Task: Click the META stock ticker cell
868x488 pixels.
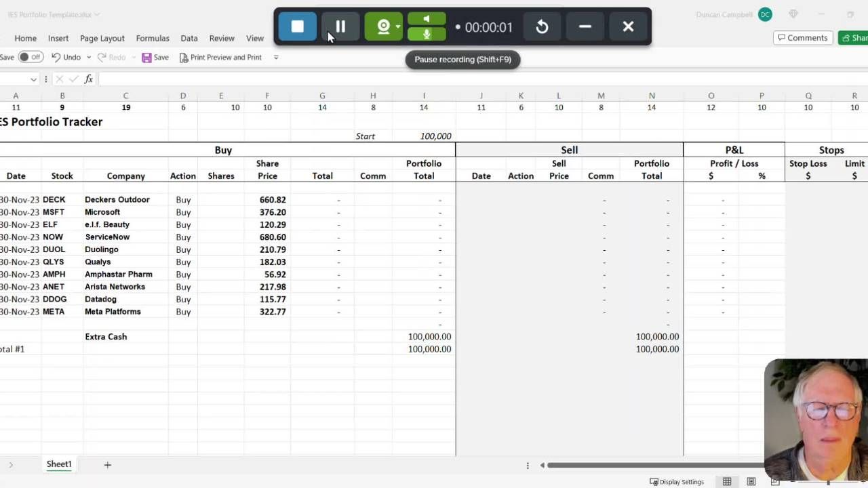Action: (62, 312)
